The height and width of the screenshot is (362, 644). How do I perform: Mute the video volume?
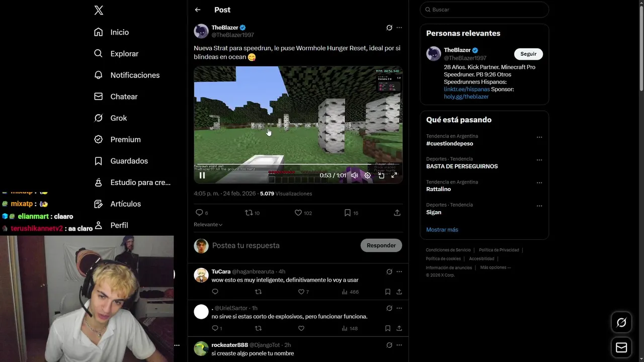tap(354, 175)
